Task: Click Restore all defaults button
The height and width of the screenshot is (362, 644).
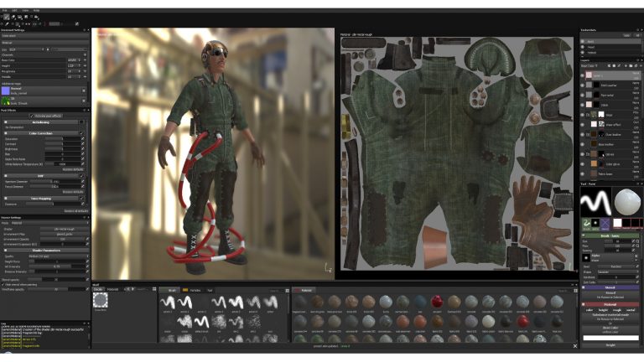Action: [76, 211]
